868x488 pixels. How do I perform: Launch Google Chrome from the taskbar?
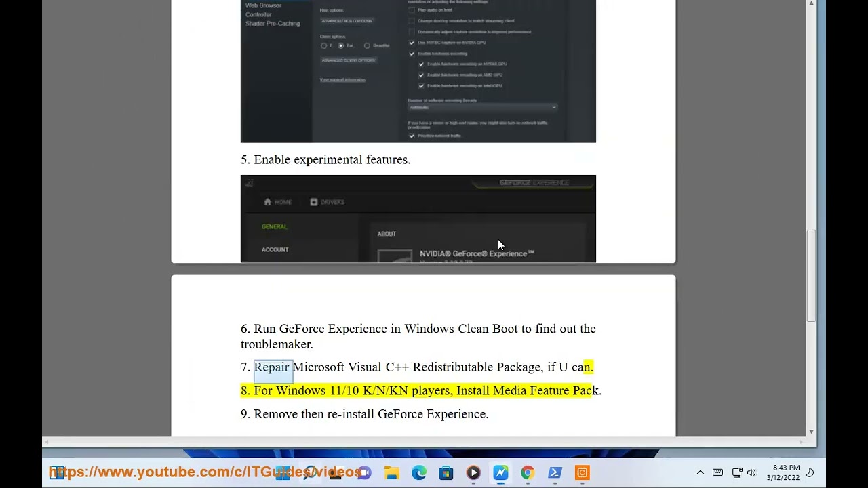pos(528,472)
